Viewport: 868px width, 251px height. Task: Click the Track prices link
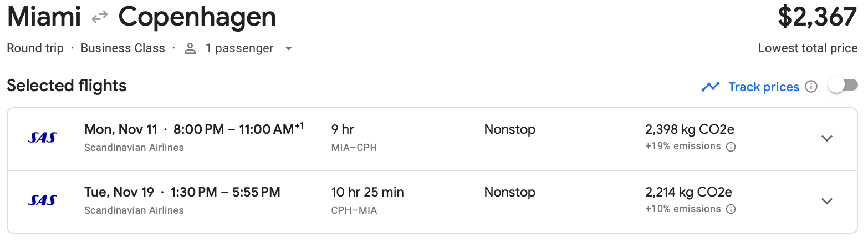click(763, 87)
